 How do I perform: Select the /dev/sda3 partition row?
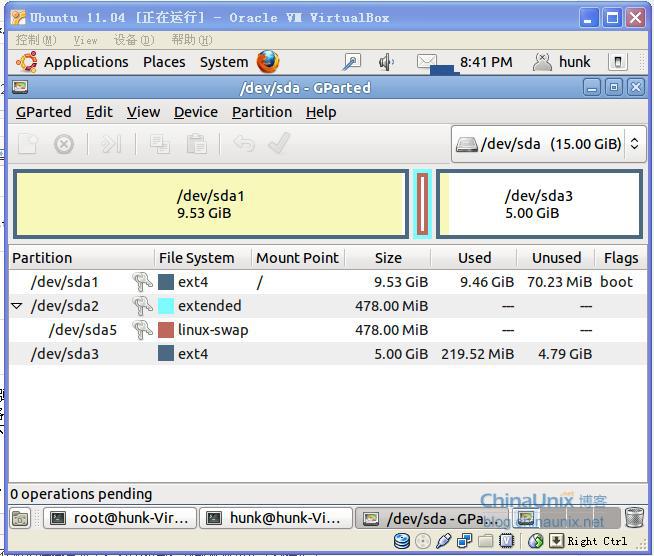coord(328,354)
